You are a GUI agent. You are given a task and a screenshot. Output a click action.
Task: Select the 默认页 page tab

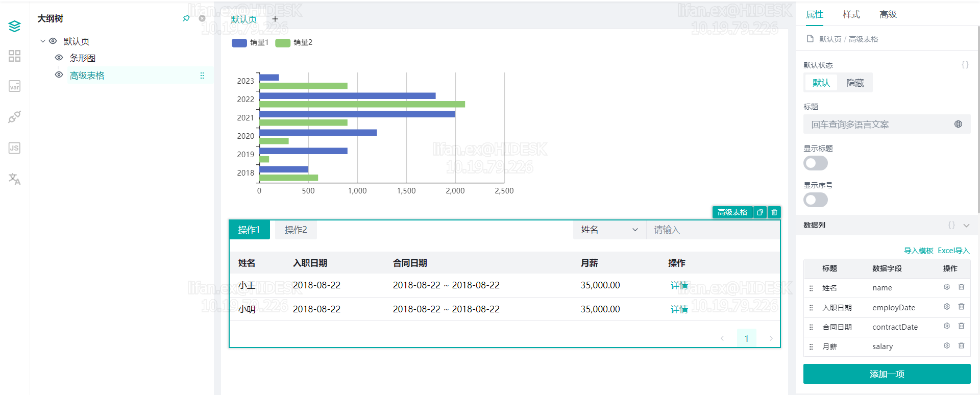coord(244,19)
